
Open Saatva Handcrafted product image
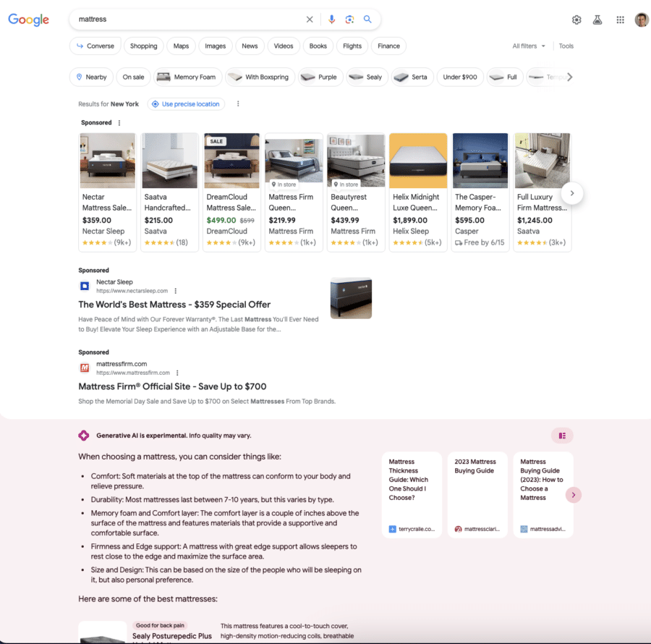click(170, 161)
